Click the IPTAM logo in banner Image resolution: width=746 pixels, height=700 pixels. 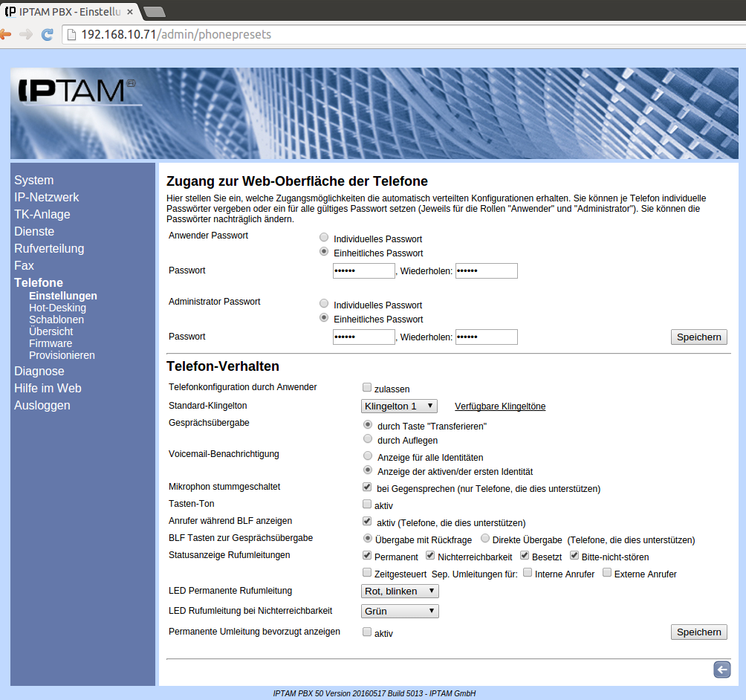[x=74, y=90]
